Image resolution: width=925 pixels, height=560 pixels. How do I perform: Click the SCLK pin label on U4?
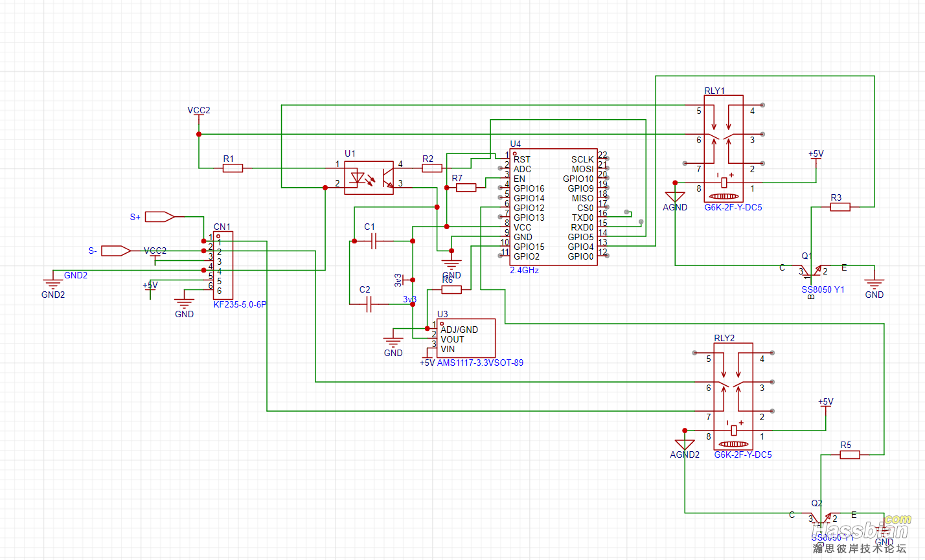(x=583, y=159)
